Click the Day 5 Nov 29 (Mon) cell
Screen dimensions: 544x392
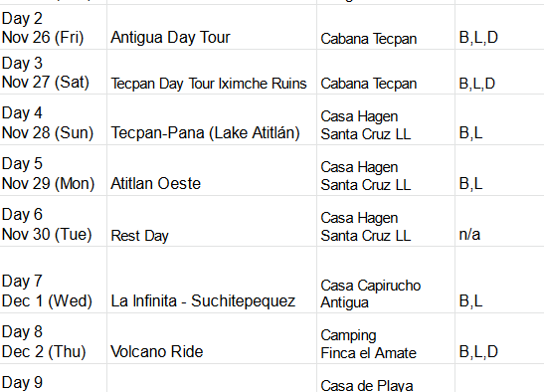pyautogui.click(x=53, y=170)
